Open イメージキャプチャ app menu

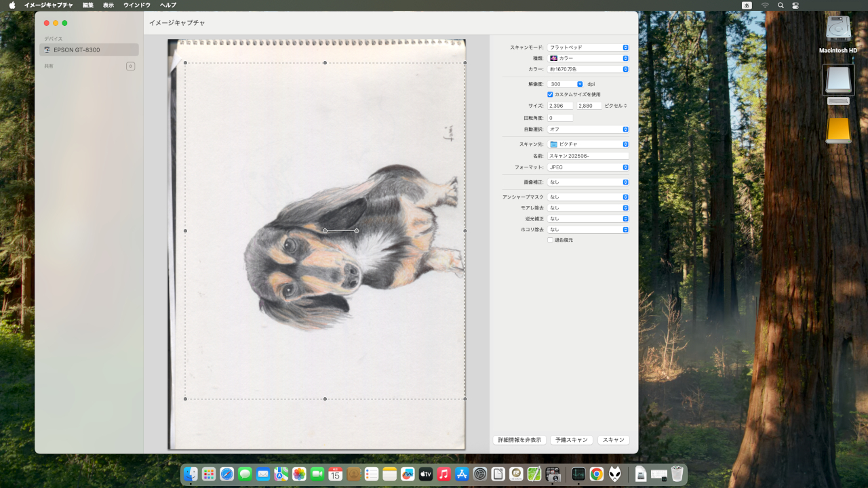[48, 5]
